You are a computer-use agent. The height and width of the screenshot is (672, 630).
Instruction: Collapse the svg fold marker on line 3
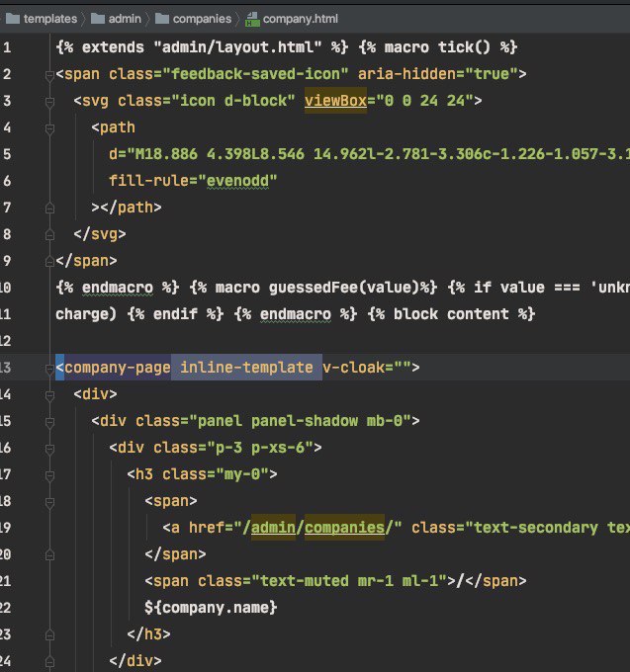[x=49, y=102]
